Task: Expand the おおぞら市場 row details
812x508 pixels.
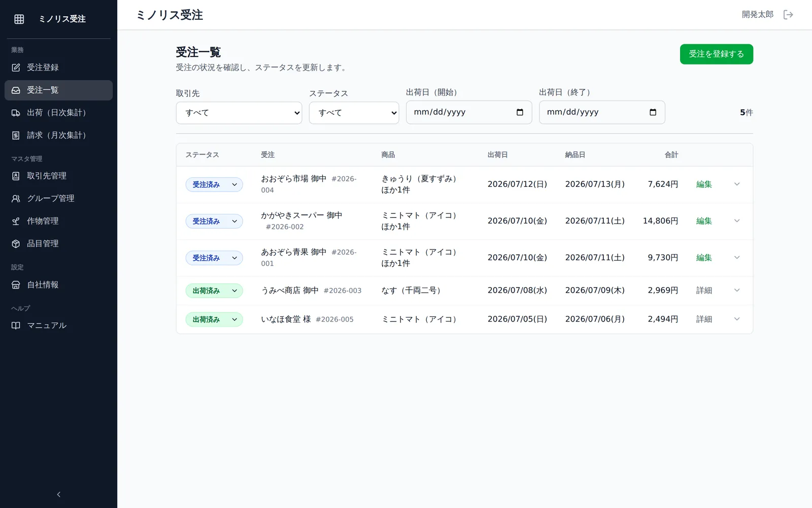Action: 737,184
